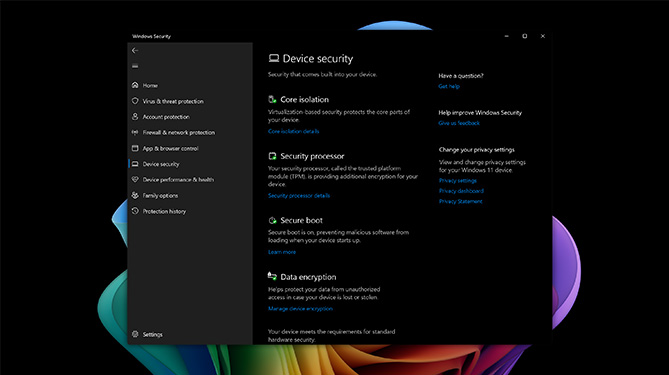The image size is (669, 375).
Task: Open Security processor details link
Action: tap(299, 196)
